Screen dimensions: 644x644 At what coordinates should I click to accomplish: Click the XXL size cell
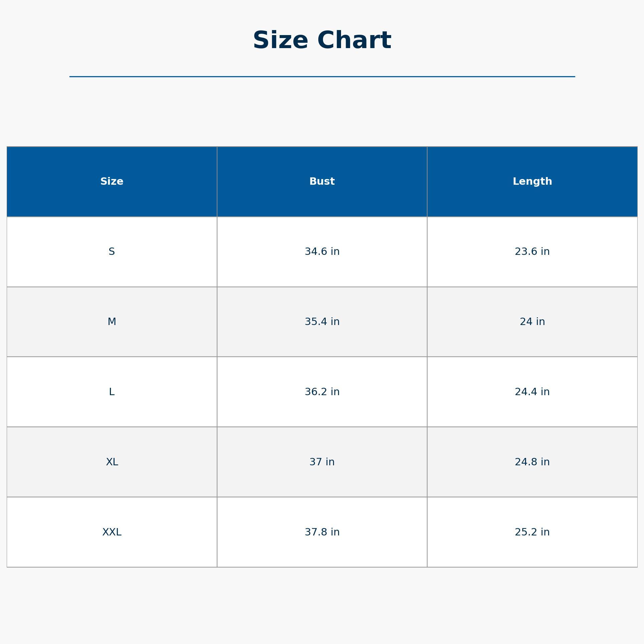click(112, 532)
